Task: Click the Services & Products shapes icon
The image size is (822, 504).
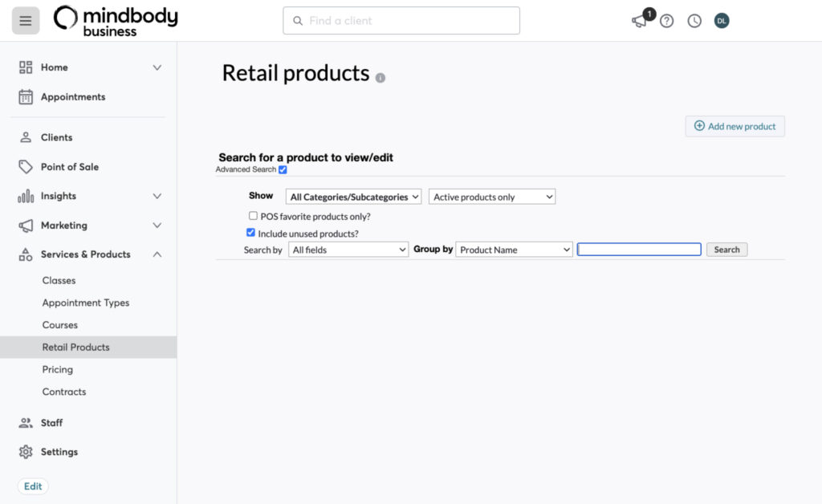Action: [x=26, y=254]
